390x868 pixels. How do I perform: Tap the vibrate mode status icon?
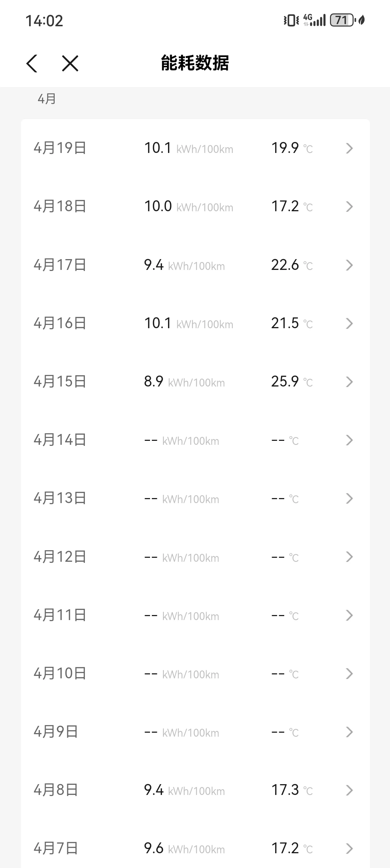pos(291,20)
